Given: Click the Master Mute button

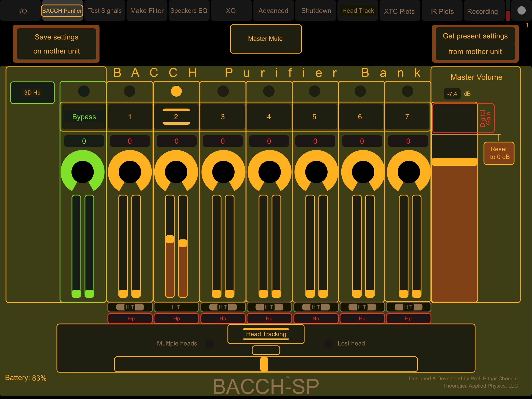Looking at the screenshot, I should pos(266,39).
